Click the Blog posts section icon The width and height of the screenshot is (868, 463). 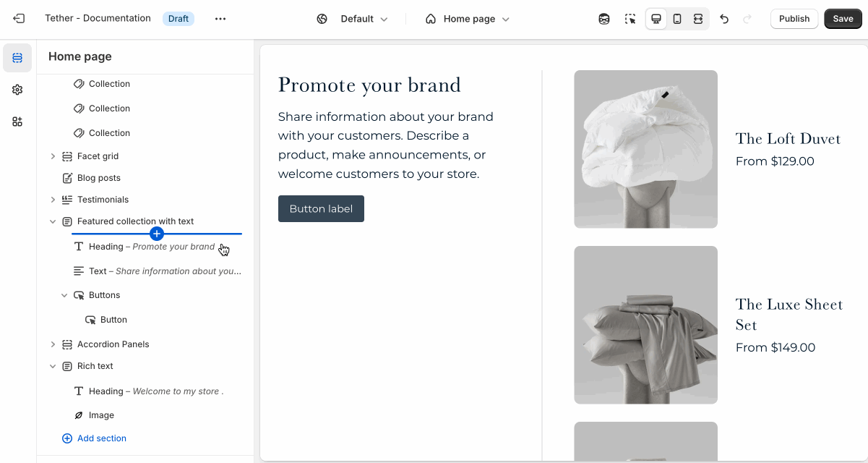click(x=67, y=178)
